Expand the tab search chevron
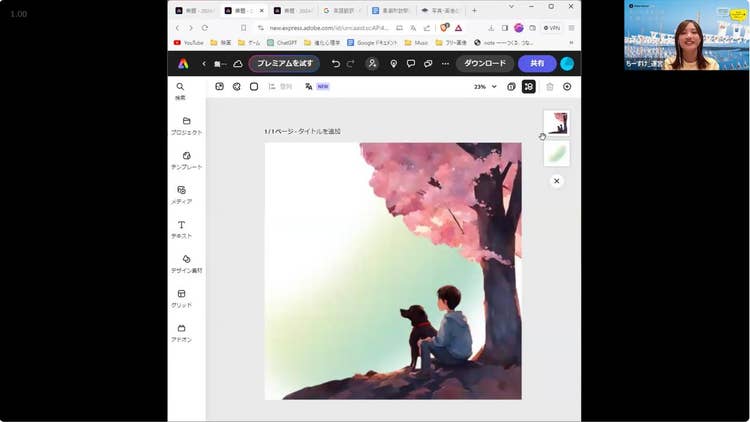The width and height of the screenshot is (750, 422). click(x=511, y=7)
